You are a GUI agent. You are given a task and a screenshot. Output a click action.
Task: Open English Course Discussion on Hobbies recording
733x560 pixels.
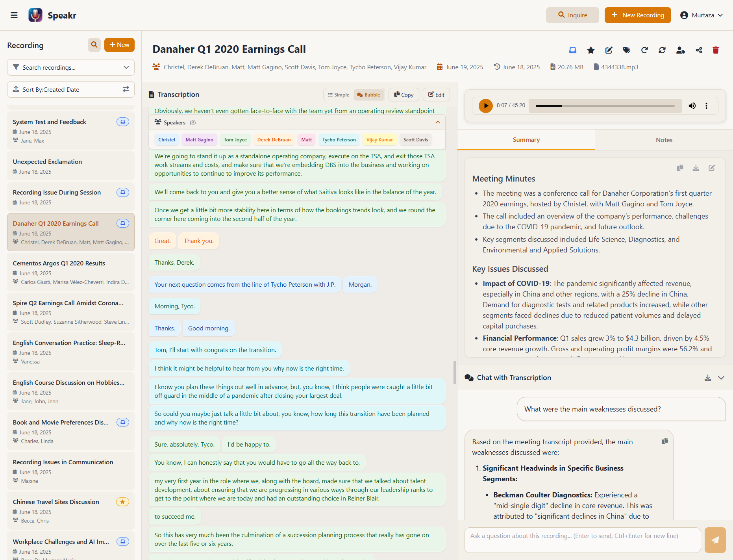point(71,391)
